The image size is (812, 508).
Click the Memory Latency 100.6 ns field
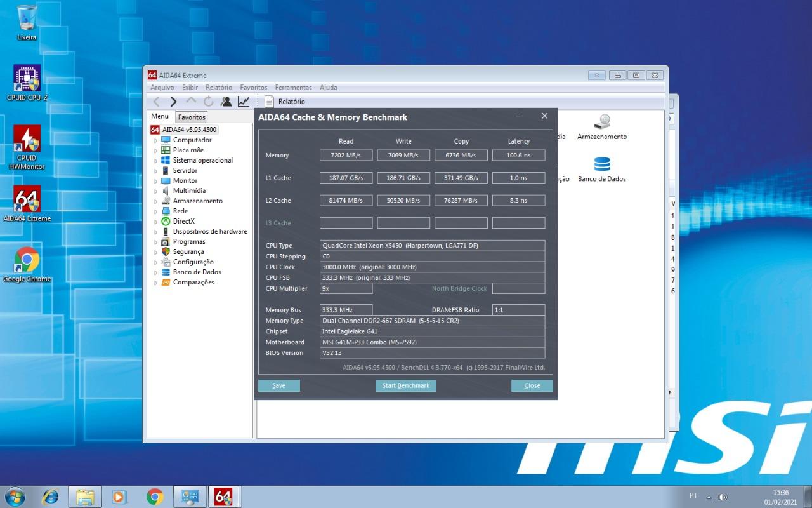click(x=518, y=155)
